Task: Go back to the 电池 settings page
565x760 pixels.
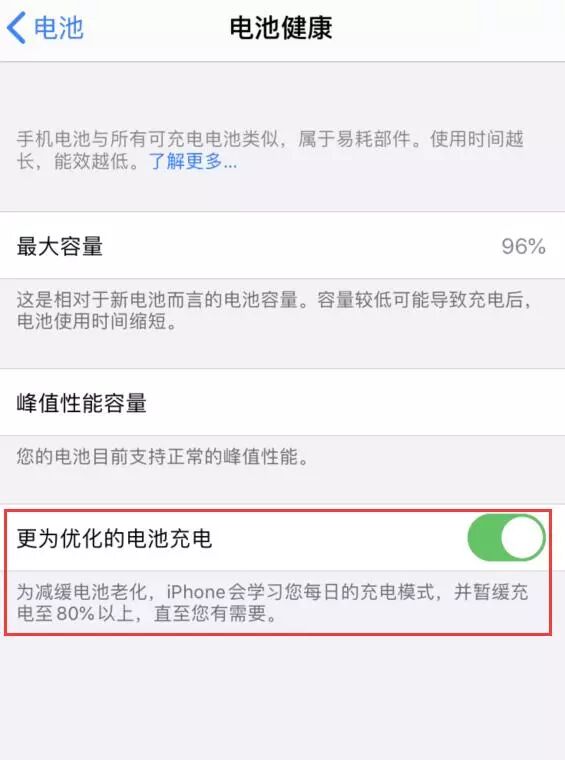Action: click(x=45, y=28)
